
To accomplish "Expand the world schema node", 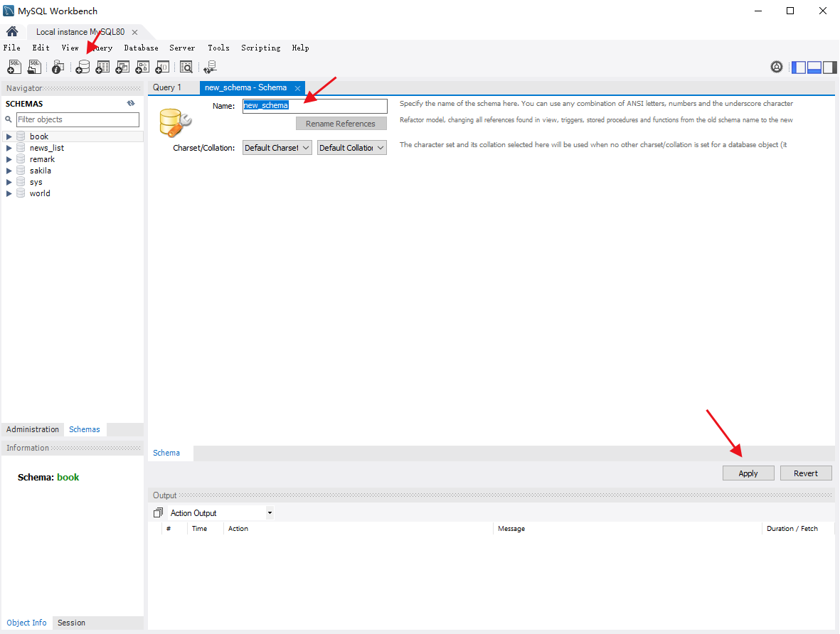I will [9, 193].
